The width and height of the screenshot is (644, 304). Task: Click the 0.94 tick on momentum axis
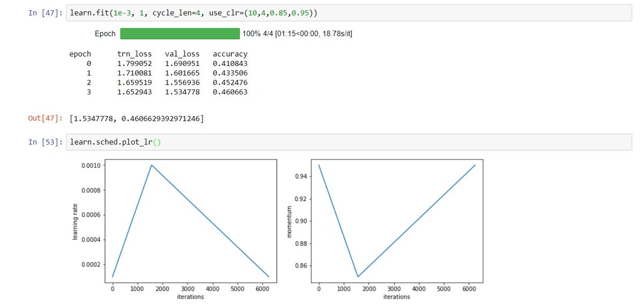pos(302,176)
